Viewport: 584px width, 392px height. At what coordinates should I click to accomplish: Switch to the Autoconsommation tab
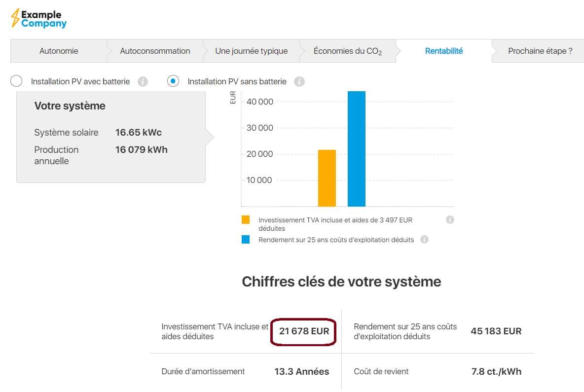(155, 51)
